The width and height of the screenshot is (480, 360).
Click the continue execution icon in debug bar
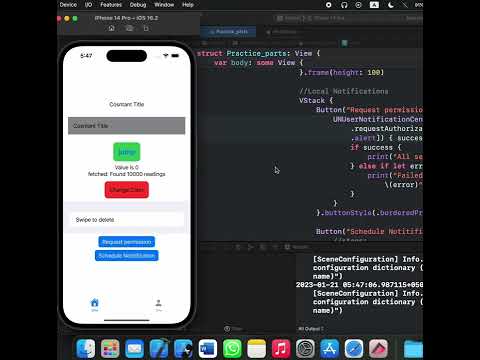[x=250, y=247]
